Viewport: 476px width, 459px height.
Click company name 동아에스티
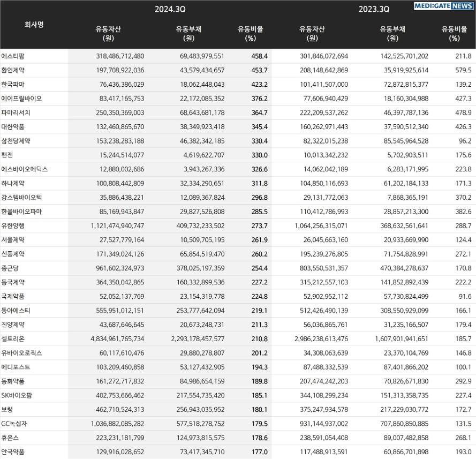pyautogui.click(x=16, y=311)
